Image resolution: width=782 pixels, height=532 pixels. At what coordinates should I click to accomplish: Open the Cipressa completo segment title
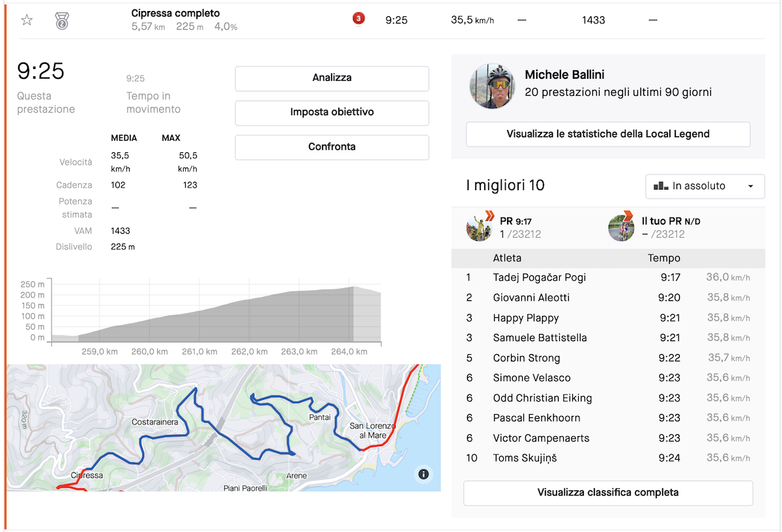pos(175,13)
